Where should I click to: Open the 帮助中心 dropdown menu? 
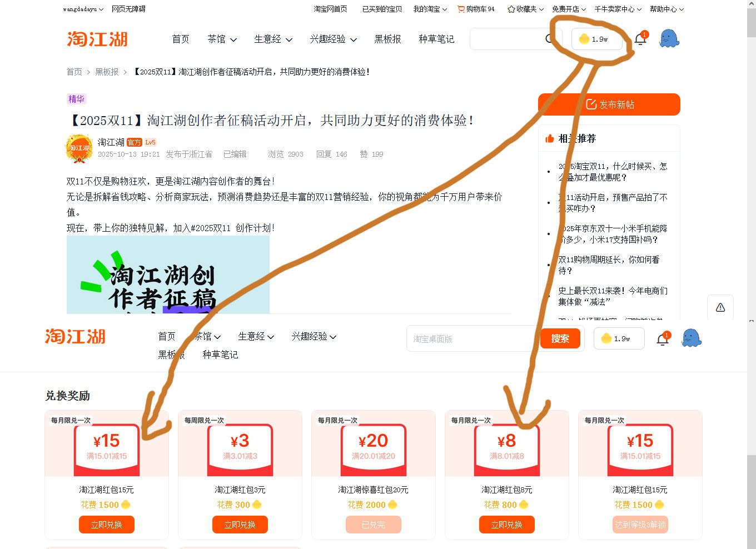[666, 9]
